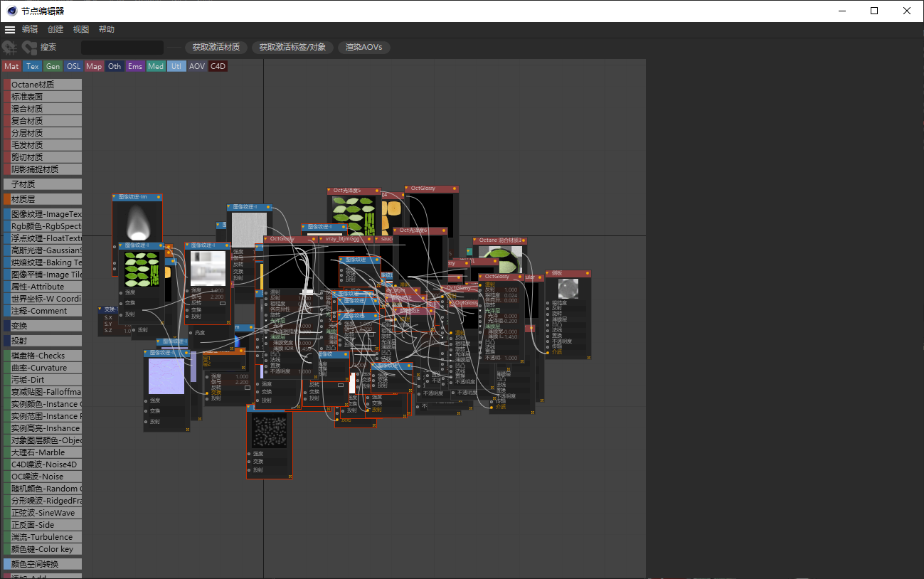Toggle 反转 checkbox in the blurred image texture node
The width and height of the screenshot is (924, 579).
(223, 303)
